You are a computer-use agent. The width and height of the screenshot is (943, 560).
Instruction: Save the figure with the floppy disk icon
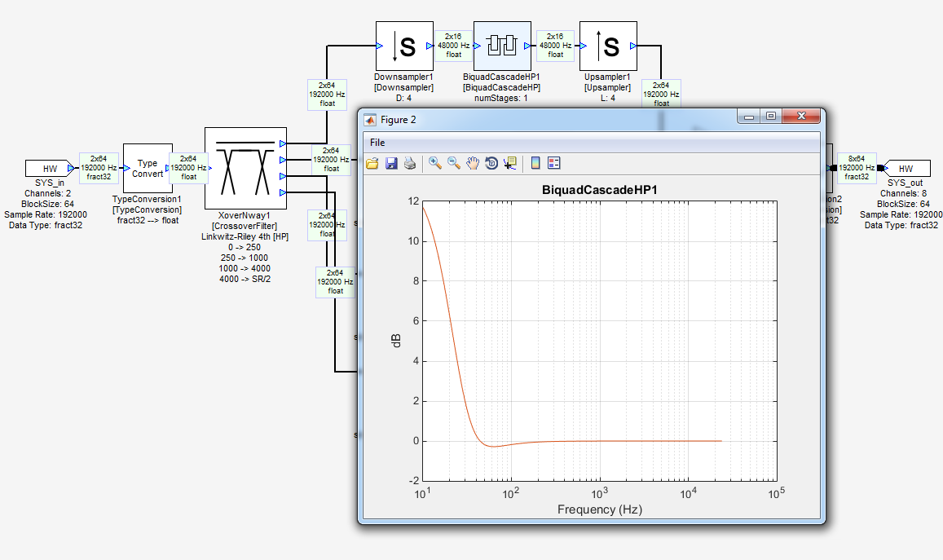pyautogui.click(x=391, y=163)
